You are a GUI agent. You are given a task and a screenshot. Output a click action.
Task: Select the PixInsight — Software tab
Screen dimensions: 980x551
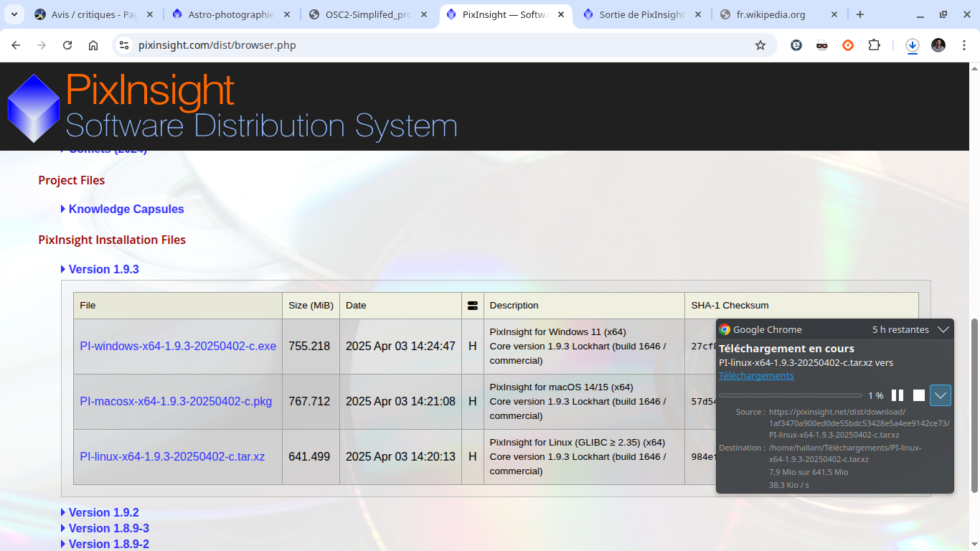(x=505, y=14)
